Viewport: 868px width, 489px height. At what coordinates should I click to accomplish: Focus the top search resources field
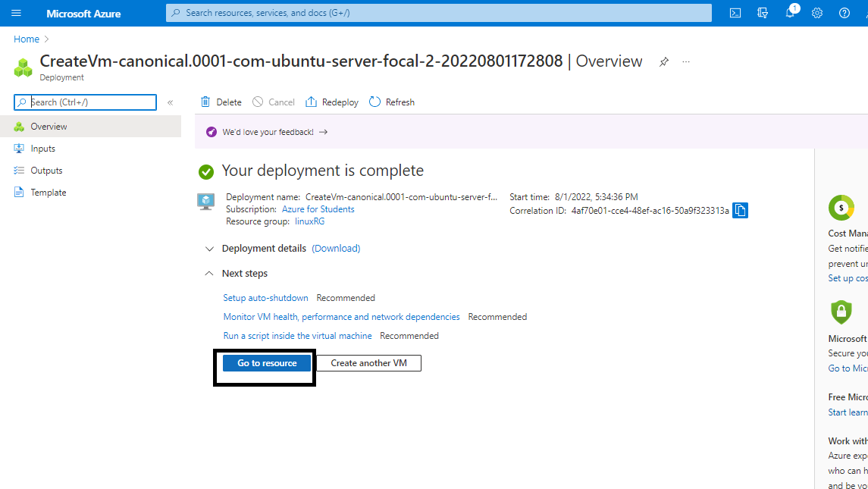coord(438,13)
